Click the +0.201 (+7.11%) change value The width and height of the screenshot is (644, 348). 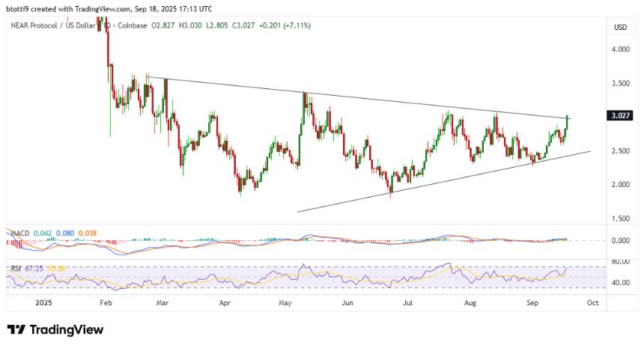click(283, 25)
